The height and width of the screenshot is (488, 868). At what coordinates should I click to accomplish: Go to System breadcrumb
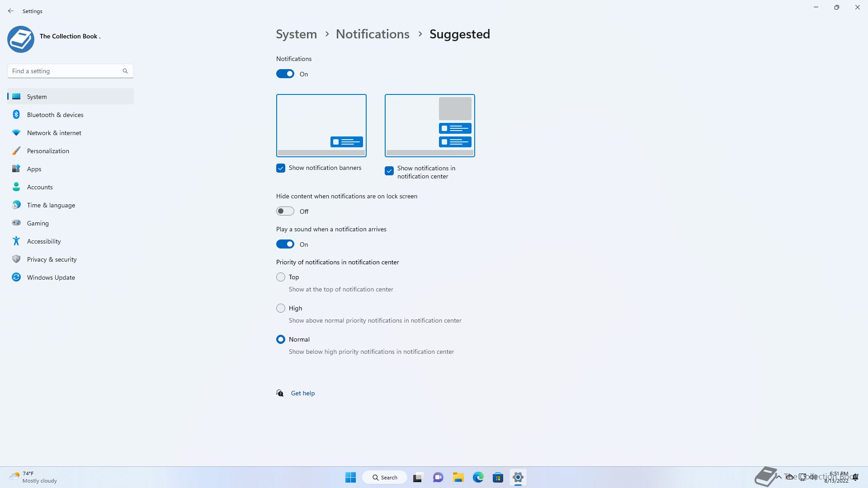(297, 34)
